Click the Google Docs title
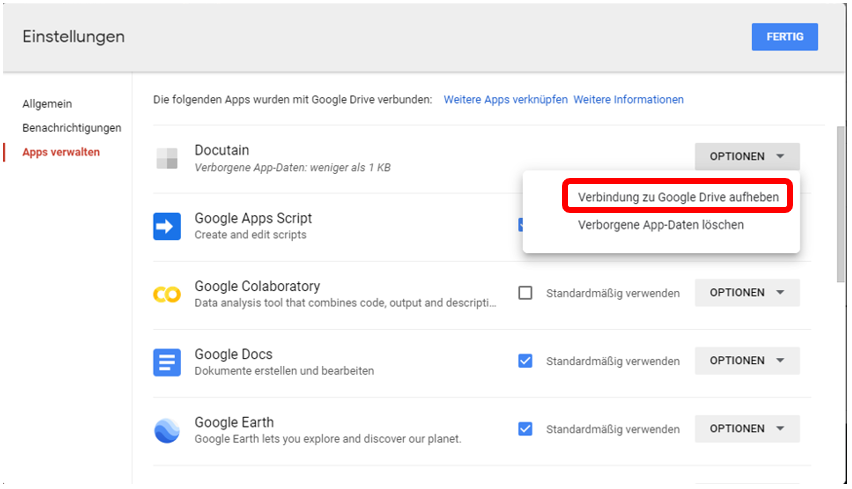Viewport: 852px width, 489px height. [234, 354]
